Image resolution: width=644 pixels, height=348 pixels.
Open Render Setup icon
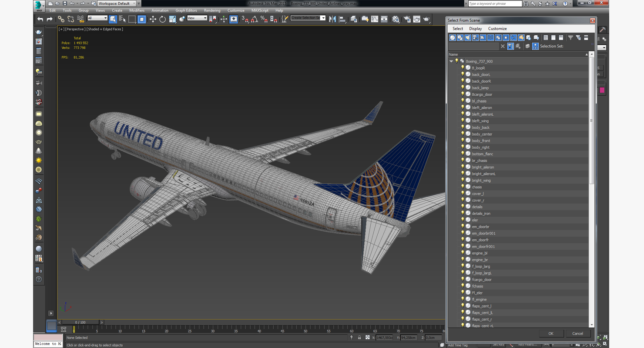coord(407,19)
